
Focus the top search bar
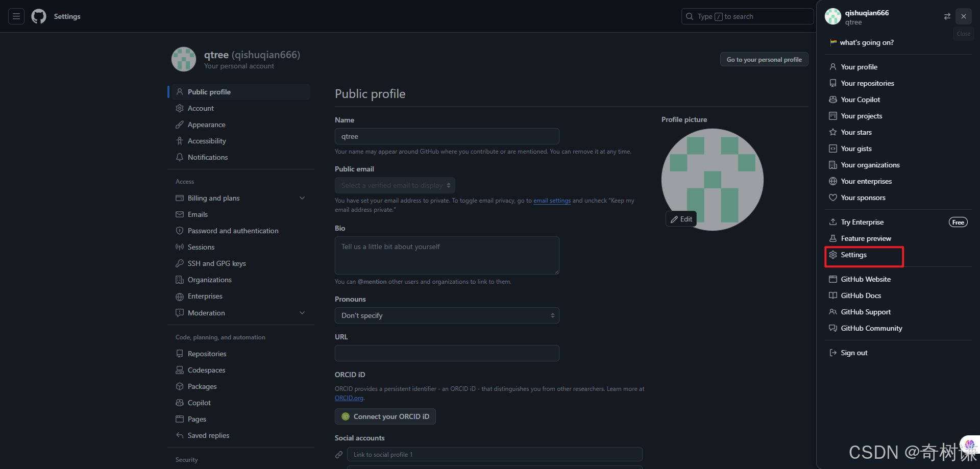(747, 16)
